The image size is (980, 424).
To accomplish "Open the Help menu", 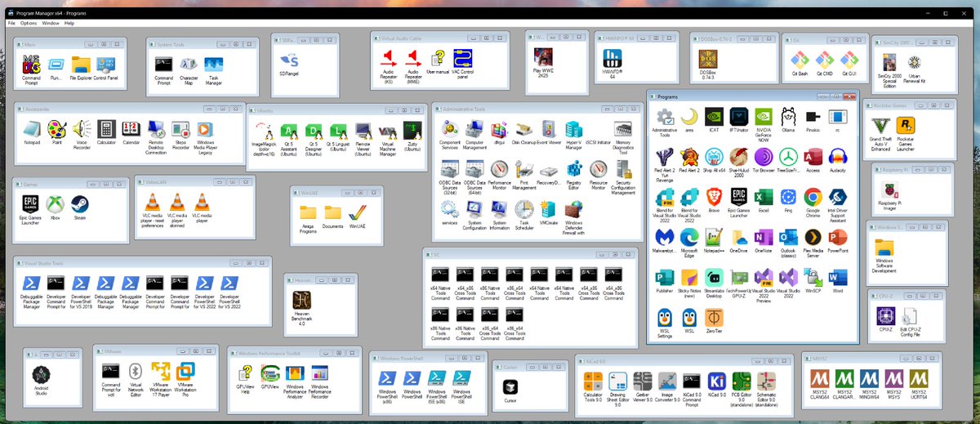I will (x=69, y=23).
